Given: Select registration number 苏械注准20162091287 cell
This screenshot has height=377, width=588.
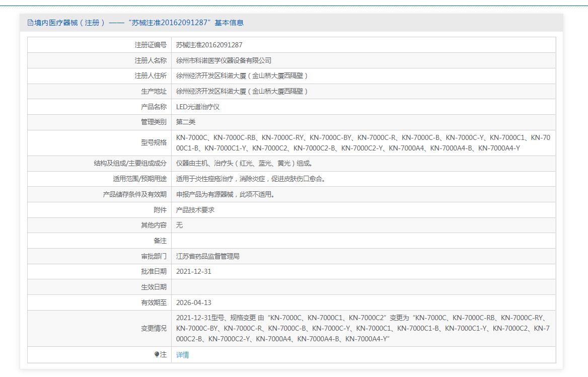Looking at the screenshot, I should (x=209, y=45).
